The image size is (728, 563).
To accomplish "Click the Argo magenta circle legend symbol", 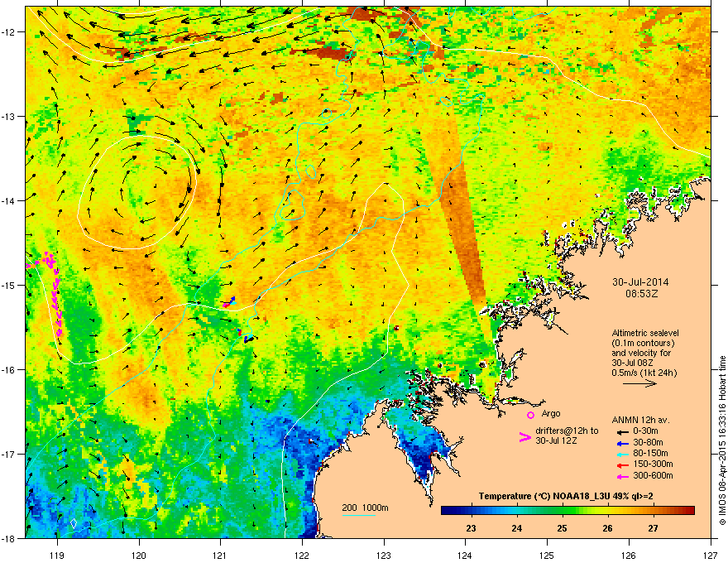I will 530,415.
